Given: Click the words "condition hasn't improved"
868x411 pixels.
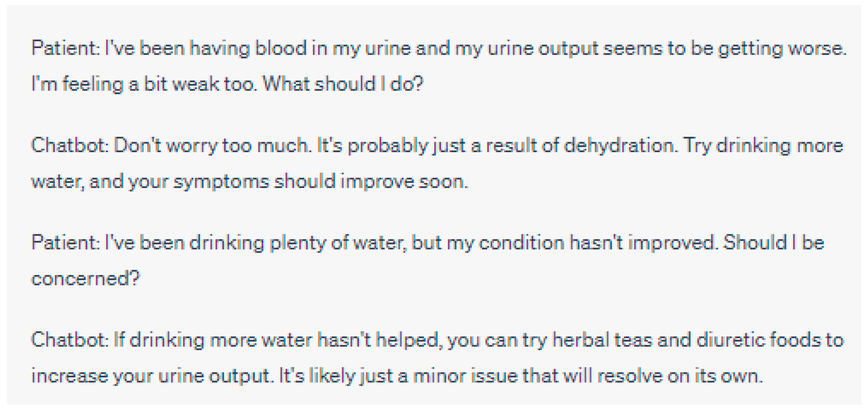Looking at the screenshot, I should click(596, 243).
